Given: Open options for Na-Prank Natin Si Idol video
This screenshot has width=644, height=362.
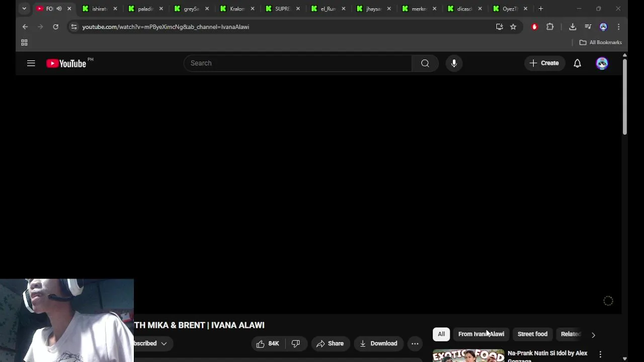Looking at the screenshot, I should click(x=600, y=354).
